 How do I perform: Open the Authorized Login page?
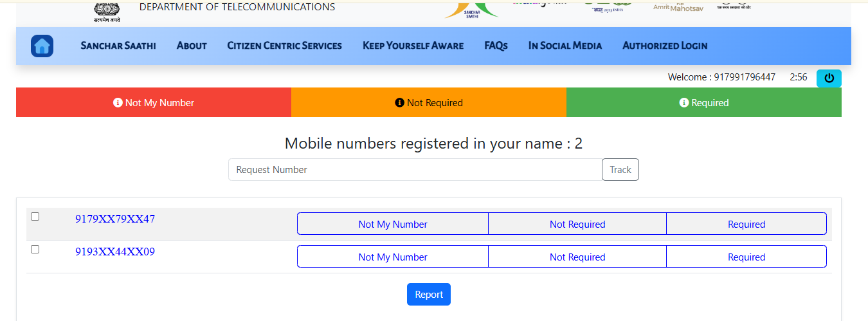(x=665, y=46)
